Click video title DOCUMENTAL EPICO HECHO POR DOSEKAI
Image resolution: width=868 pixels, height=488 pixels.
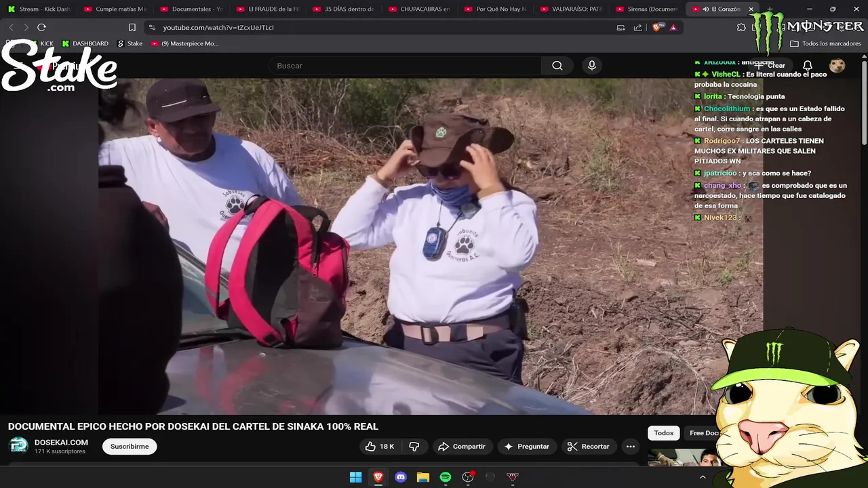(x=193, y=427)
